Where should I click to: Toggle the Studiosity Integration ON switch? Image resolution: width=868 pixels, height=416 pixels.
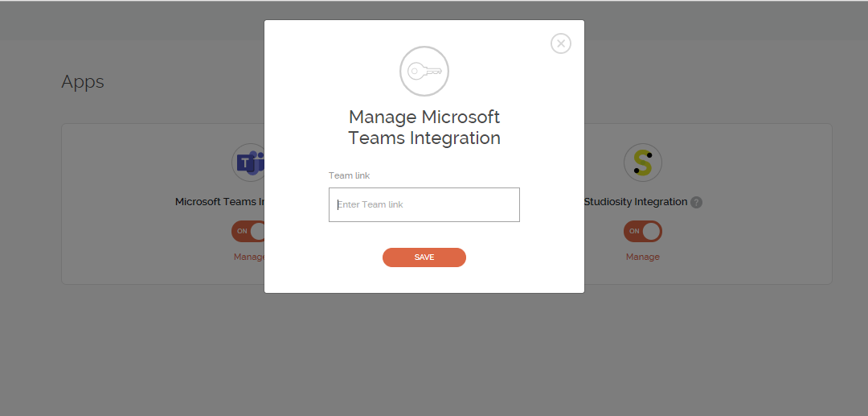click(643, 231)
